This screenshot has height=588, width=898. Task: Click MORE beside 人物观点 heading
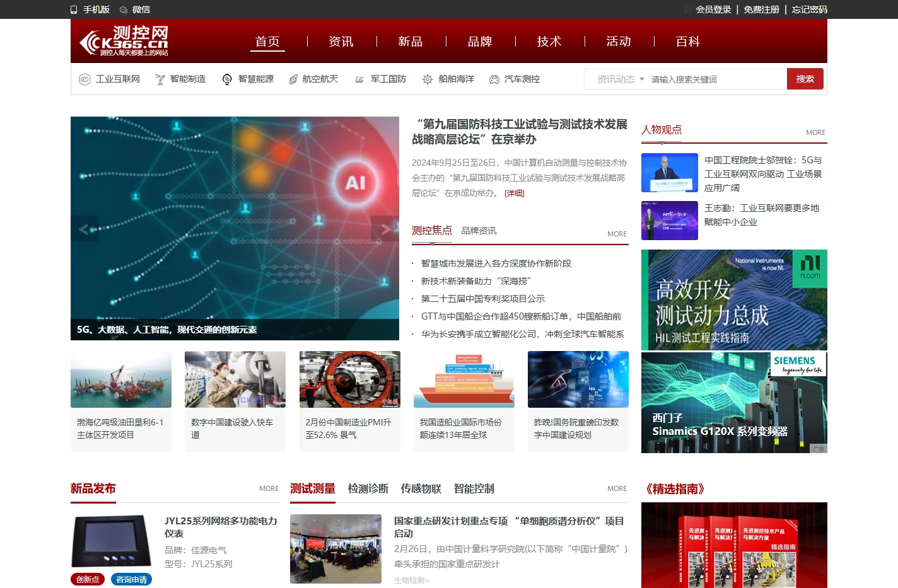point(815,132)
